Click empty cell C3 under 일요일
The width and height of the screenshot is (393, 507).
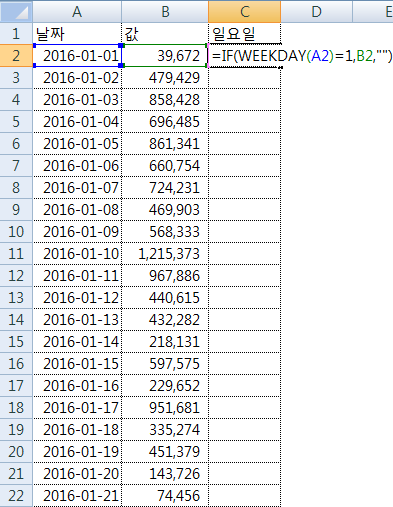pyautogui.click(x=245, y=78)
